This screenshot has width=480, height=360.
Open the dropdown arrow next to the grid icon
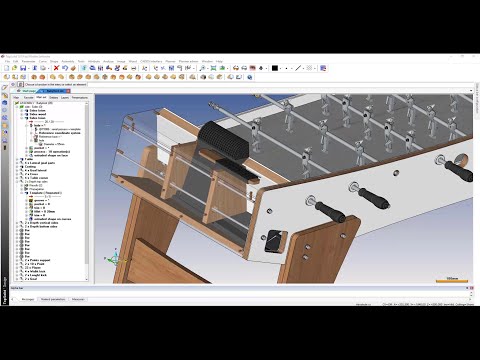click(315, 68)
